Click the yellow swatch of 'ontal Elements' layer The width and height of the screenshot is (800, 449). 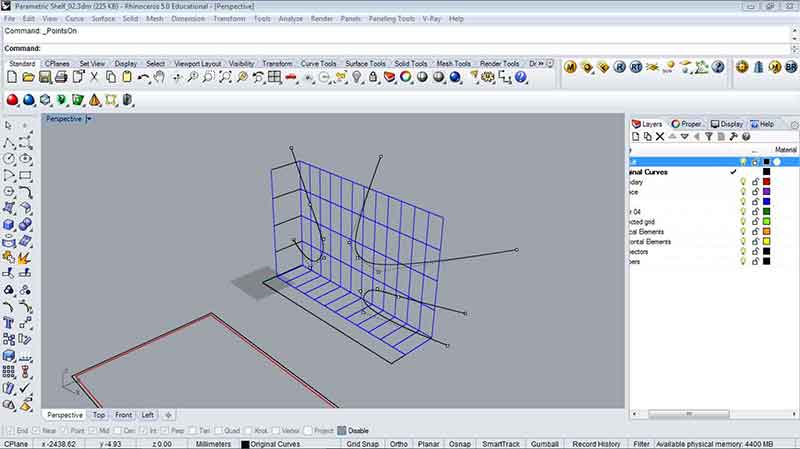tap(766, 241)
